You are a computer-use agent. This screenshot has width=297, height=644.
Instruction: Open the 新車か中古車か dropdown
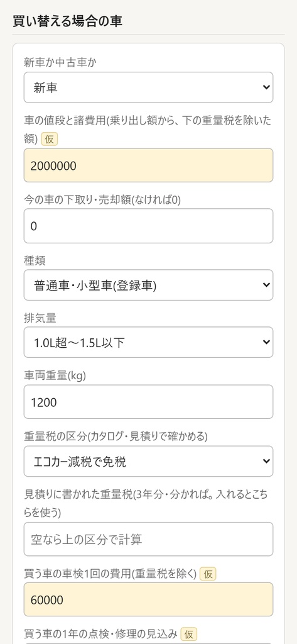148,87
